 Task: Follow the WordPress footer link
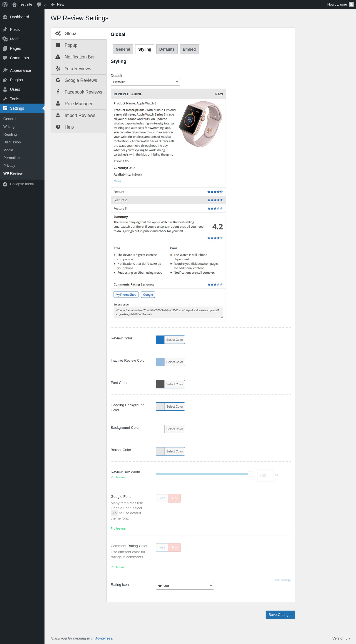click(103, 638)
